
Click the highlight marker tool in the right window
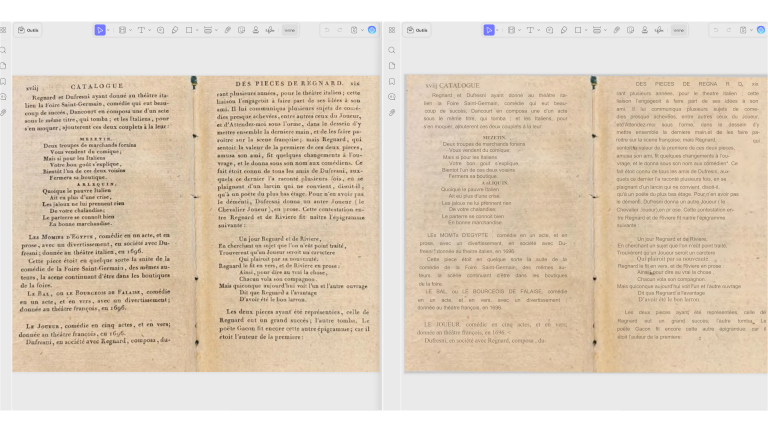511,30
